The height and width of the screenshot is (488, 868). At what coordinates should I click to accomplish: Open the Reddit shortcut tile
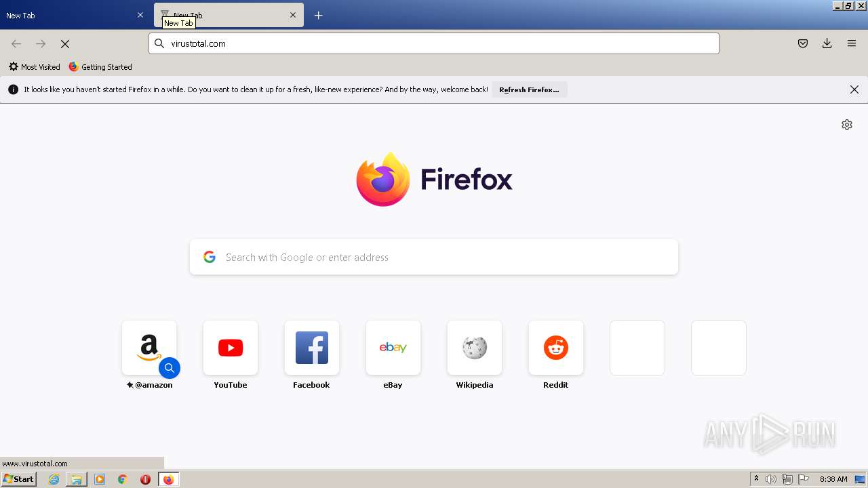[x=556, y=348]
